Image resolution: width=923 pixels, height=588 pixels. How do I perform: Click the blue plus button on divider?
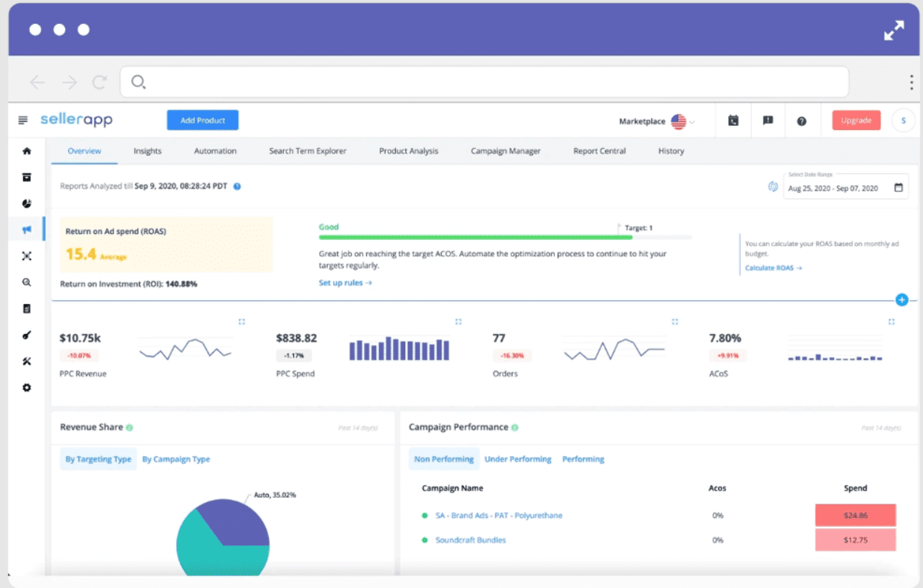click(901, 300)
